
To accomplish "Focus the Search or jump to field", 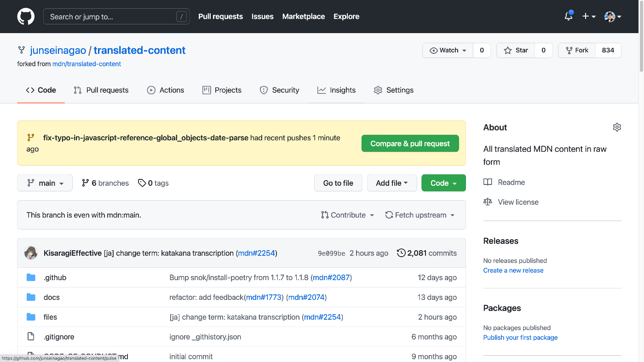I will coord(116,17).
